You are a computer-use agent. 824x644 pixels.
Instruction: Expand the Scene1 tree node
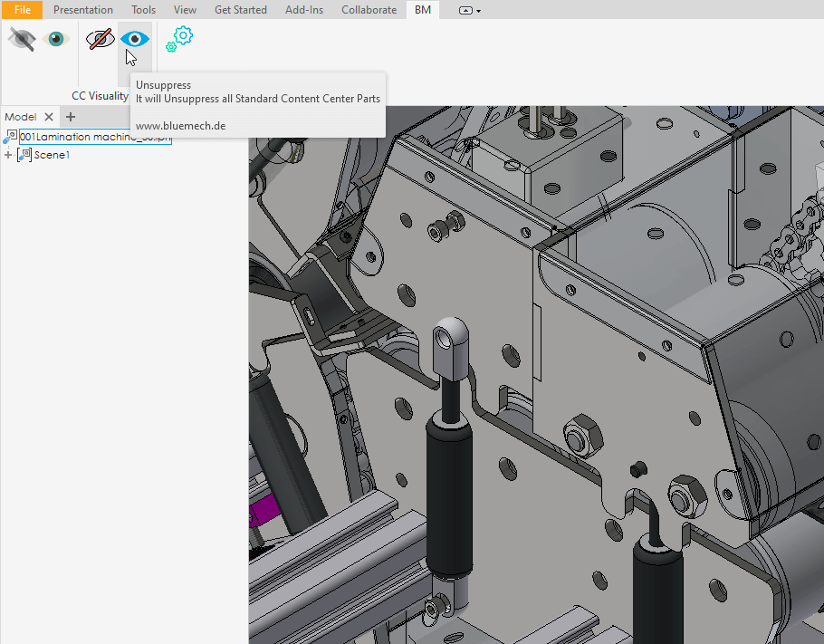[8, 155]
